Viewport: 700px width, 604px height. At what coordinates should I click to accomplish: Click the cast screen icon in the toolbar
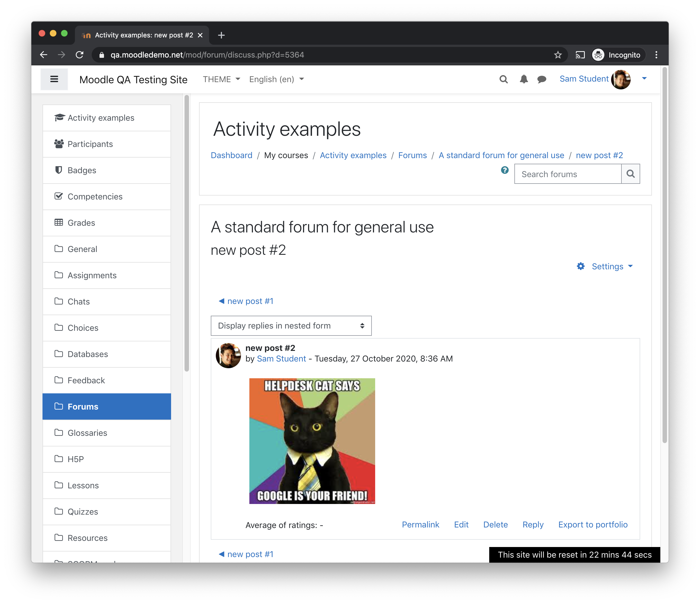click(x=580, y=55)
